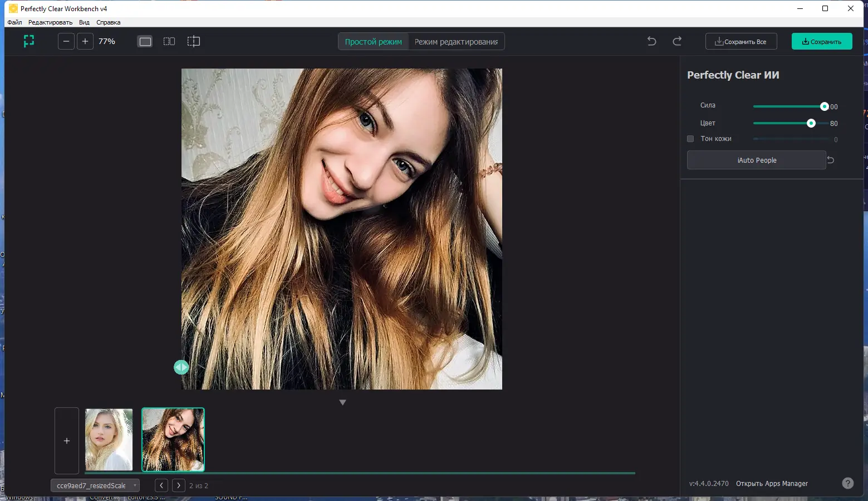Select single image view layout
The height and width of the screenshot is (501, 868).
145,41
